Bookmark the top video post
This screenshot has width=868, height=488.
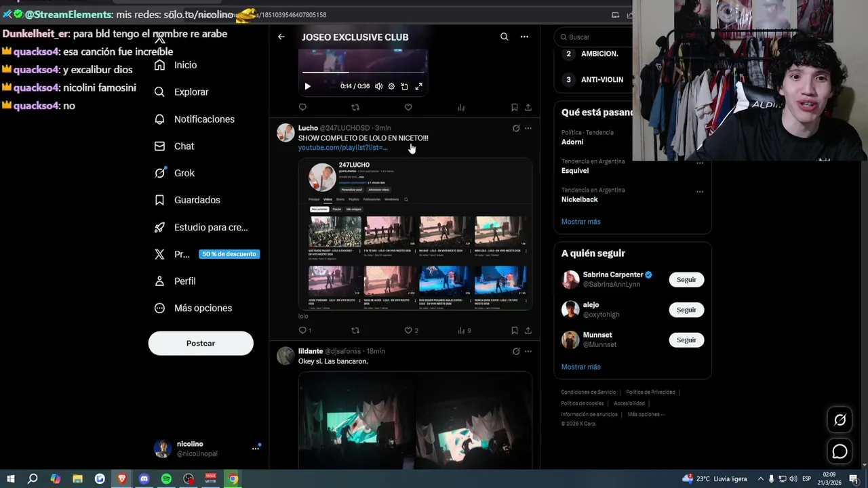(x=514, y=107)
